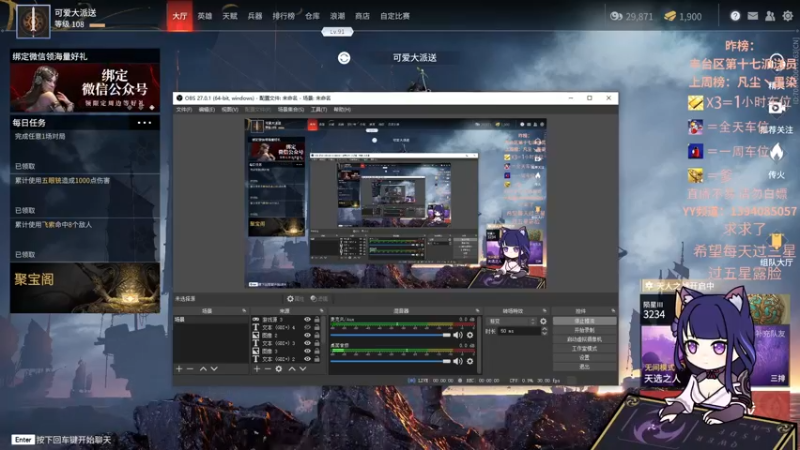Adjust the 麦克风/Aux volume slider
The width and height of the screenshot is (800, 450).
point(390,335)
